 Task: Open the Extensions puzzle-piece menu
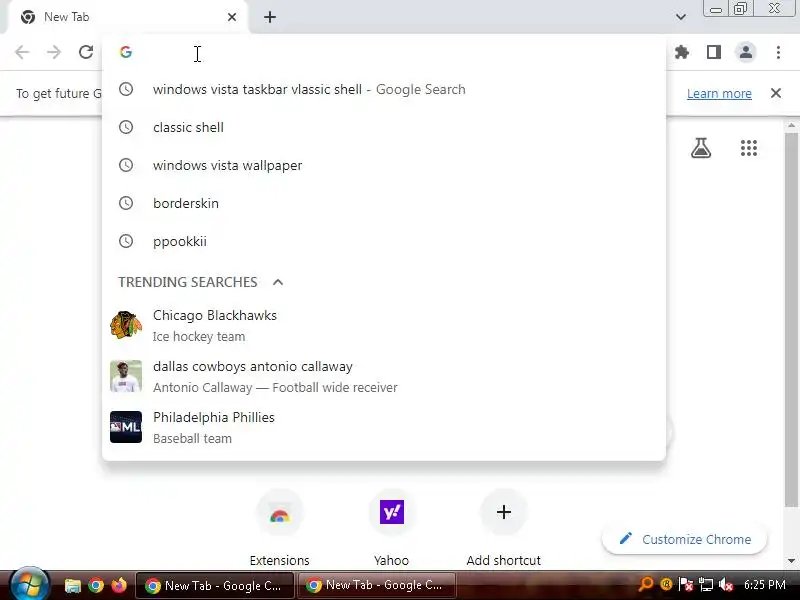(x=682, y=52)
